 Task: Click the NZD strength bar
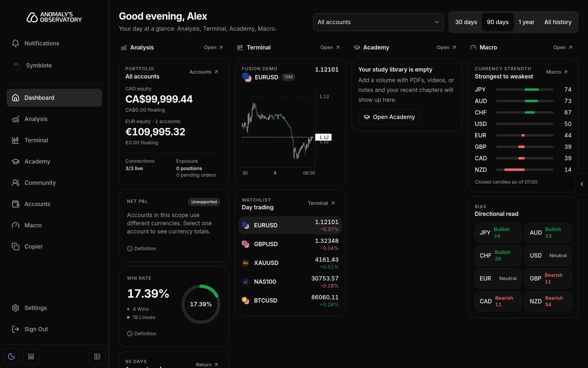pyautogui.click(x=525, y=170)
